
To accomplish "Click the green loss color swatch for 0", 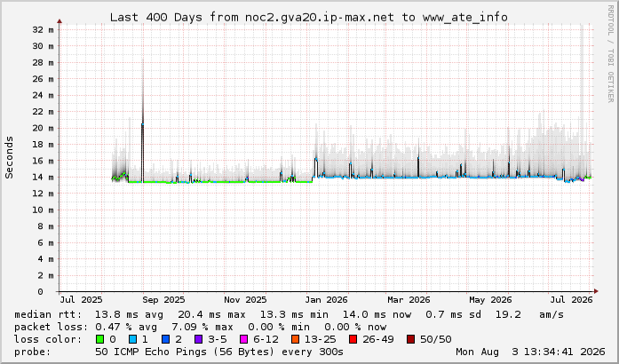I will [99, 339].
